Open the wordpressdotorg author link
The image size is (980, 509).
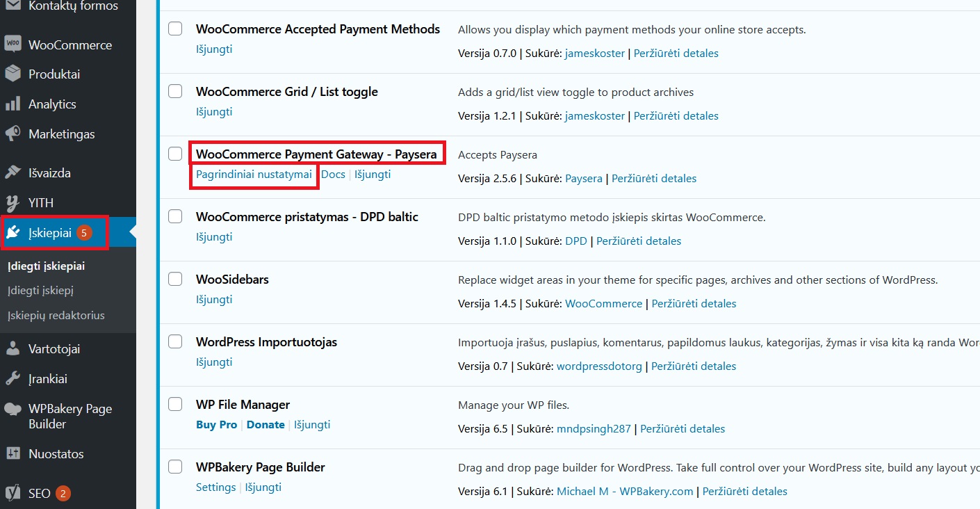click(x=599, y=366)
